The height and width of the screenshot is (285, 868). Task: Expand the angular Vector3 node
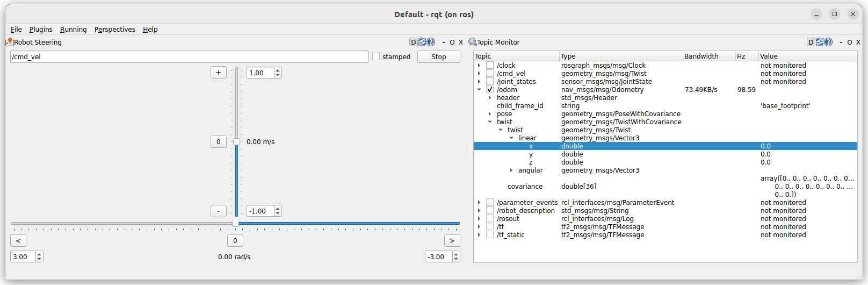pos(511,170)
